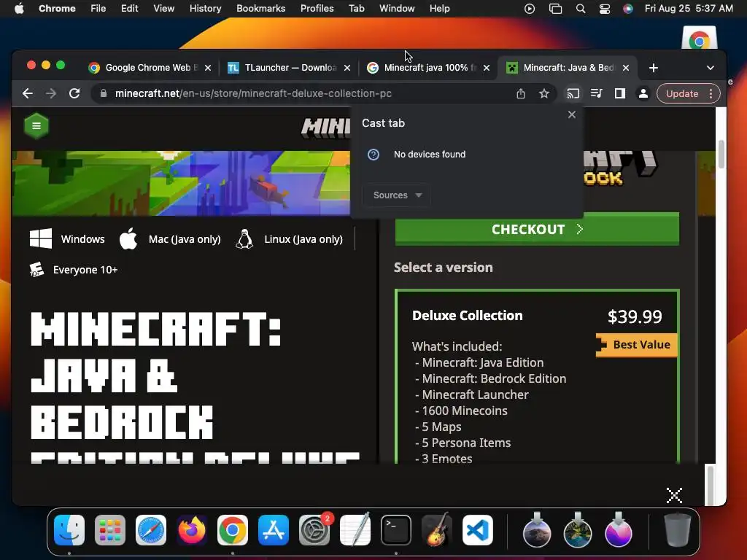The image size is (747, 560).
Task: Open the media controls toolbar icon
Action: click(597, 93)
